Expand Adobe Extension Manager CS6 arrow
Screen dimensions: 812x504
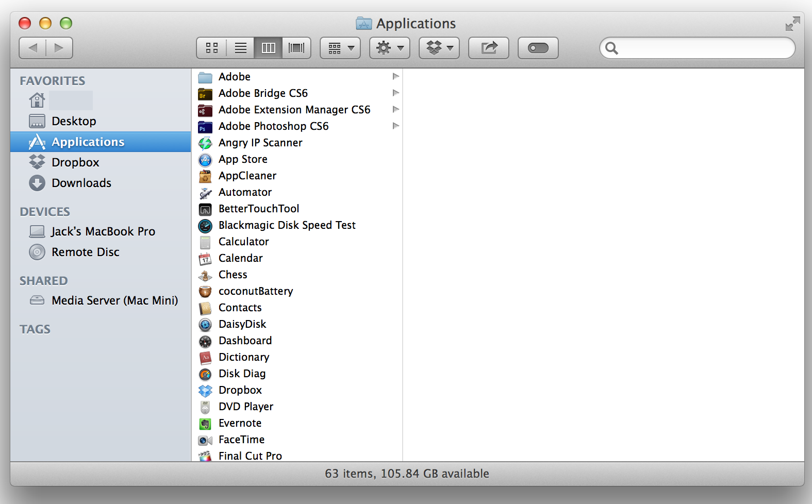pos(396,109)
